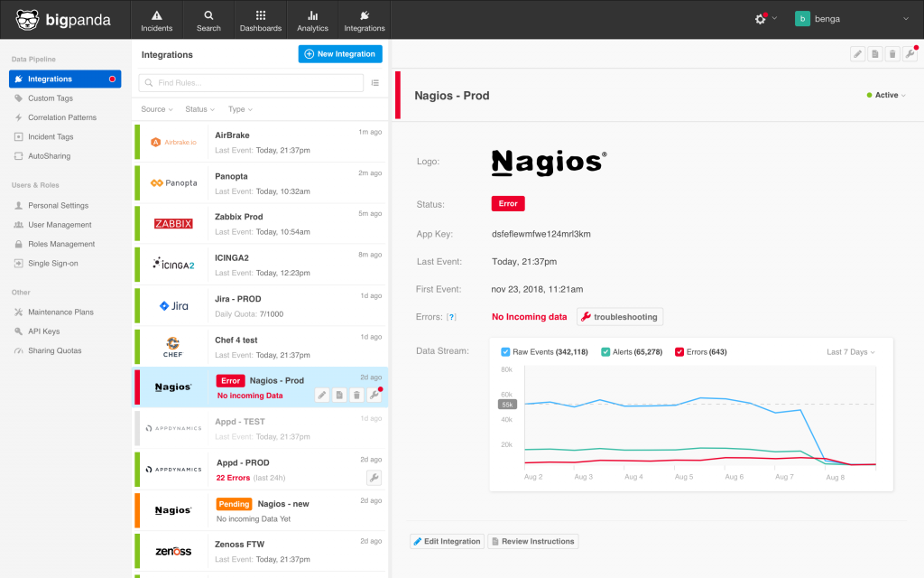Viewport: 924px width, 578px height.
Task: Select the Jira - PROD integration
Action: pyautogui.click(x=260, y=306)
